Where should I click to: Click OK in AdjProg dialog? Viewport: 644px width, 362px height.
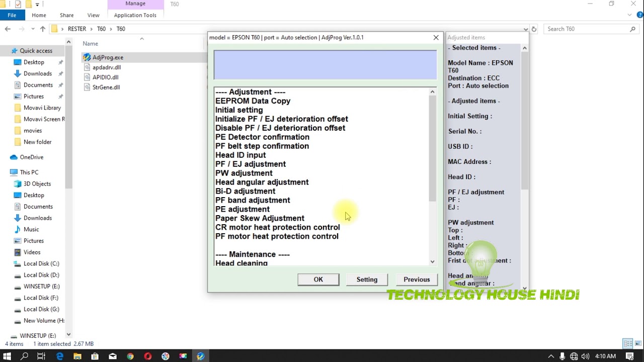[x=318, y=280]
